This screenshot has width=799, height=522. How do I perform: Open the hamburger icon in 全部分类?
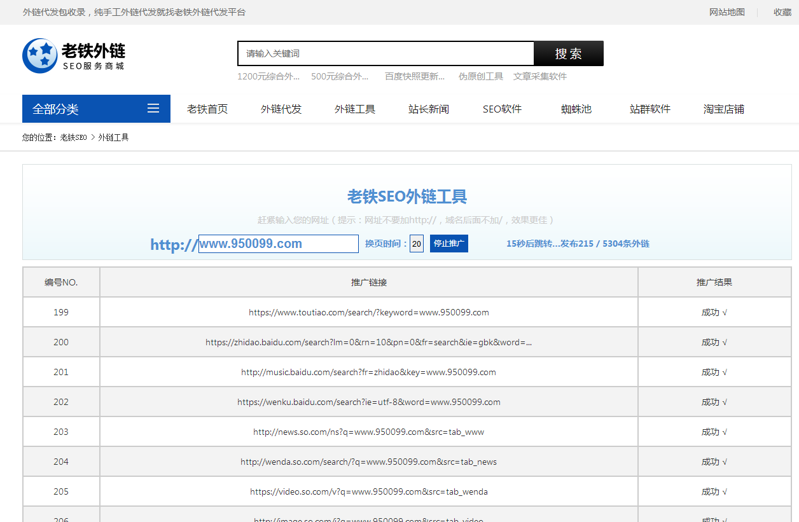[153, 108]
